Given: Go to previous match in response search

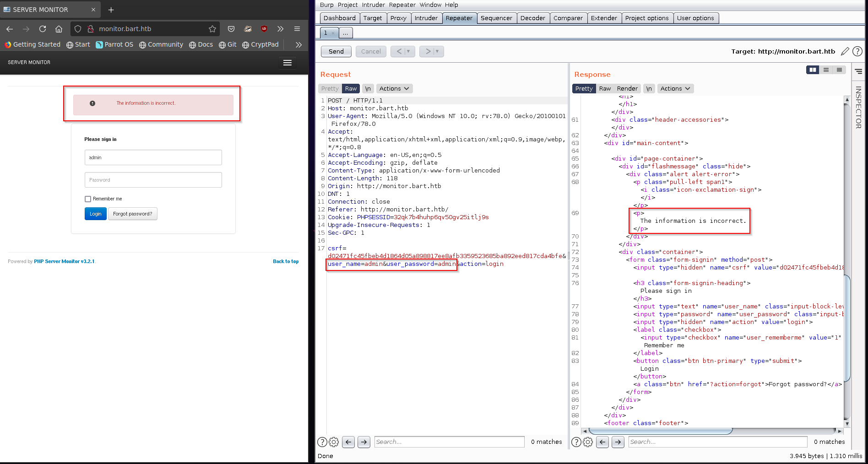Looking at the screenshot, I should pyautogui.click(x=602, y=442).
